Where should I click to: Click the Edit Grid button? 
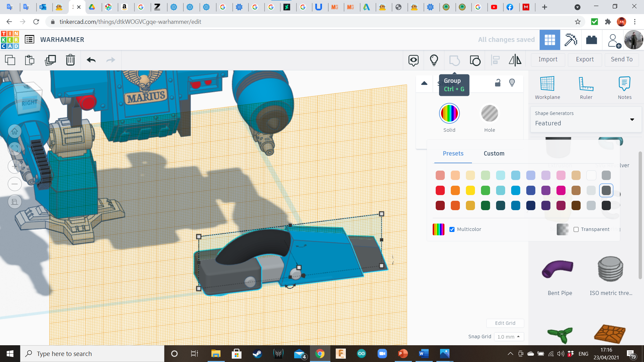[505, 323]
